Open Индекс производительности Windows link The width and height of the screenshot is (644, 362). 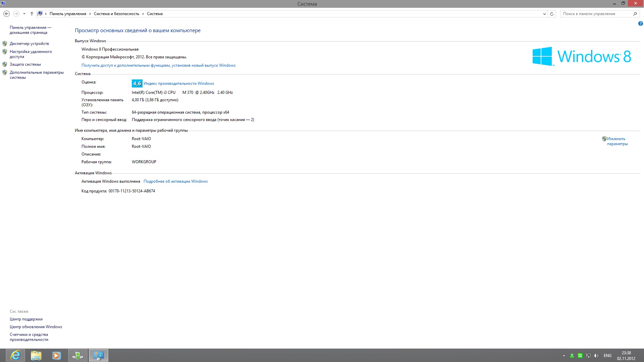178,83
